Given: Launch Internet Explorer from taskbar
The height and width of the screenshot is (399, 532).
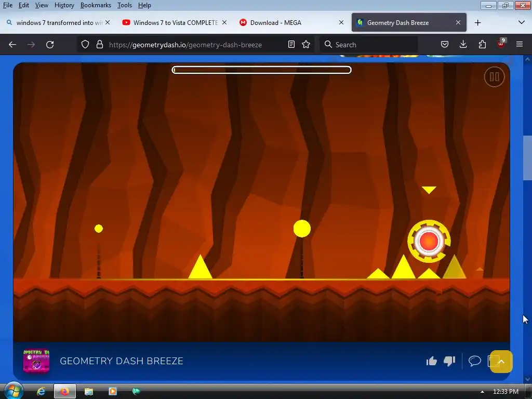Looking at the screenshot, I should click(41, 392).
